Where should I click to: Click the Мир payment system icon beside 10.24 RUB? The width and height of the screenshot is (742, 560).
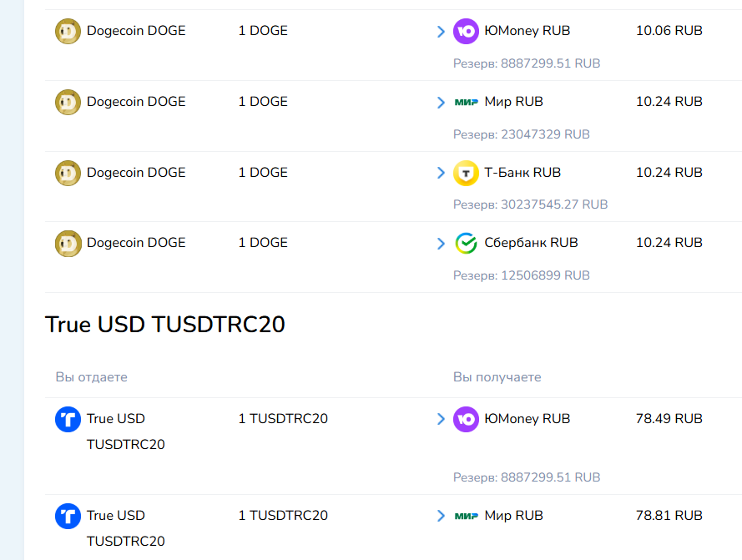pyautogui.click(x=466, y=102)
